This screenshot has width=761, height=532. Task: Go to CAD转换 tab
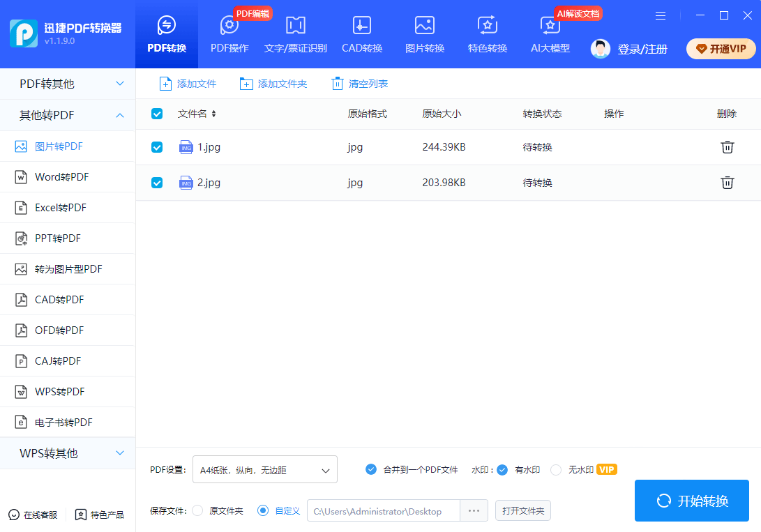coord(362,34)
